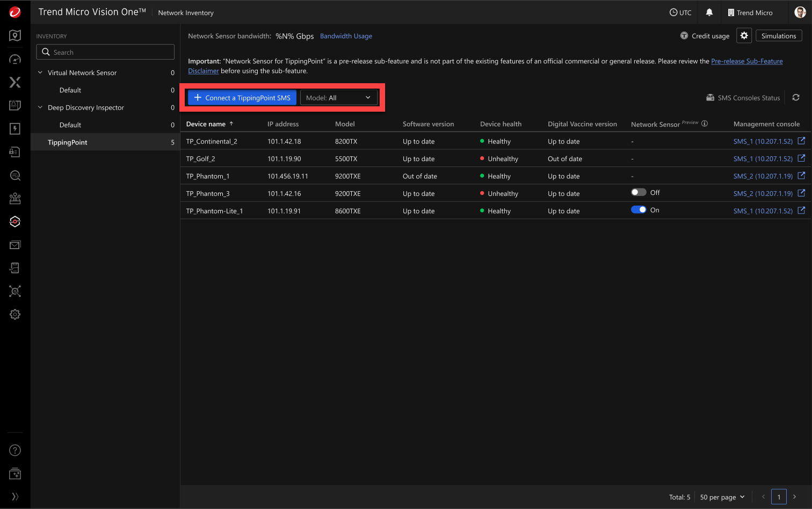The width and height of the screenshot is (812, 509).
Task: Refresh the TippingPoint device list
Action: [796, 98]
